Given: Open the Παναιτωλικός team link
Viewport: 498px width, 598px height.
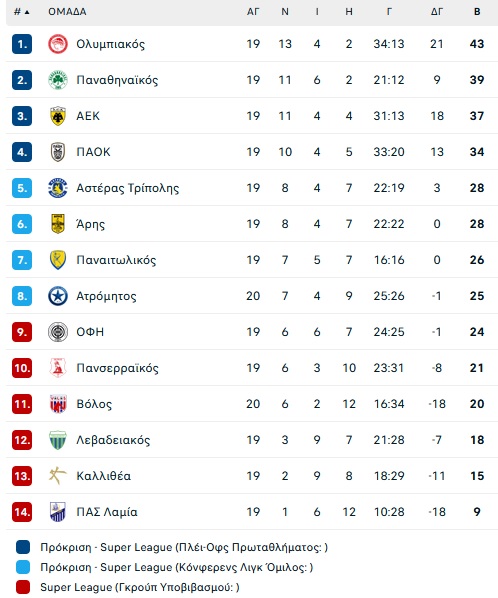Looking at the screenshot, I should point(116,260).
